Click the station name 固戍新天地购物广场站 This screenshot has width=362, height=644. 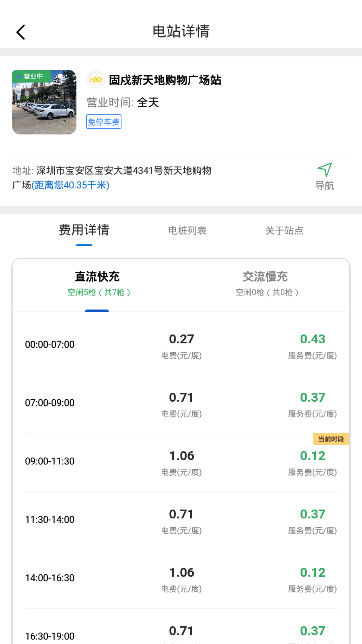pyautogui.click(x=165, y=80)
